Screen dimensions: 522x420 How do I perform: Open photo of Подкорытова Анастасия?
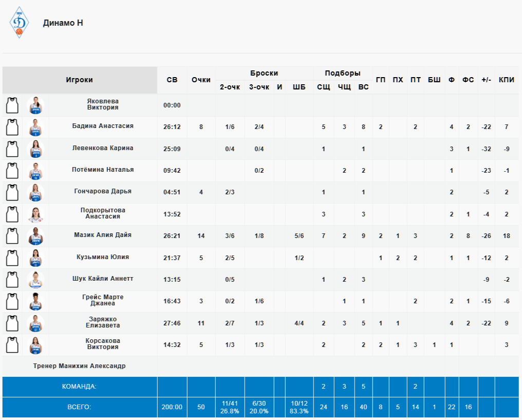click(35, 214)
